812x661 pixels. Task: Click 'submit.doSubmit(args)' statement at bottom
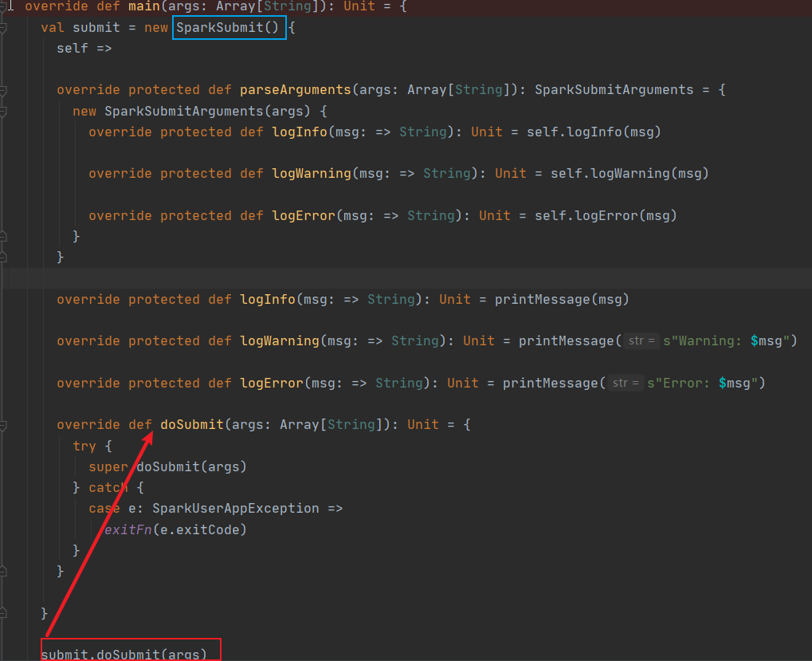coord(124,654)
